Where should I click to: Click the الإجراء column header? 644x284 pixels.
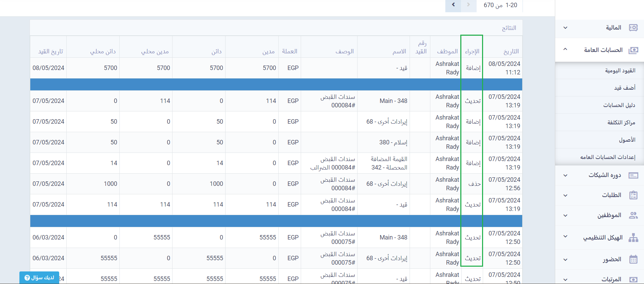[472, 52]
